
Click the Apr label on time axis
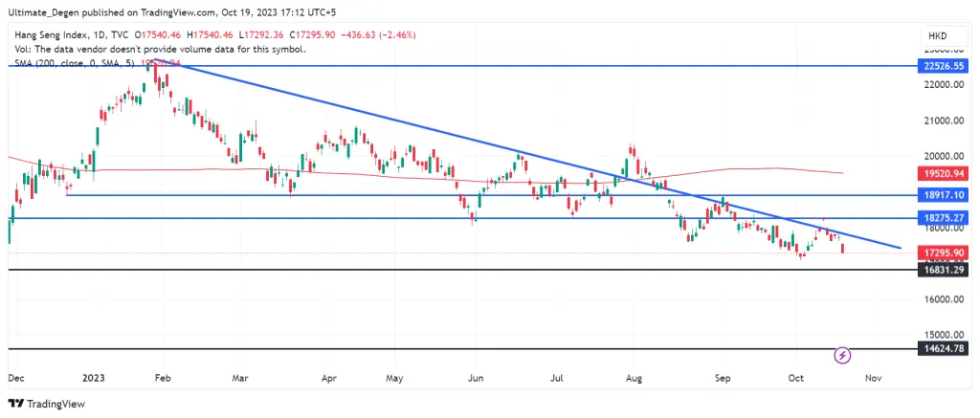(x=329, y=378)
